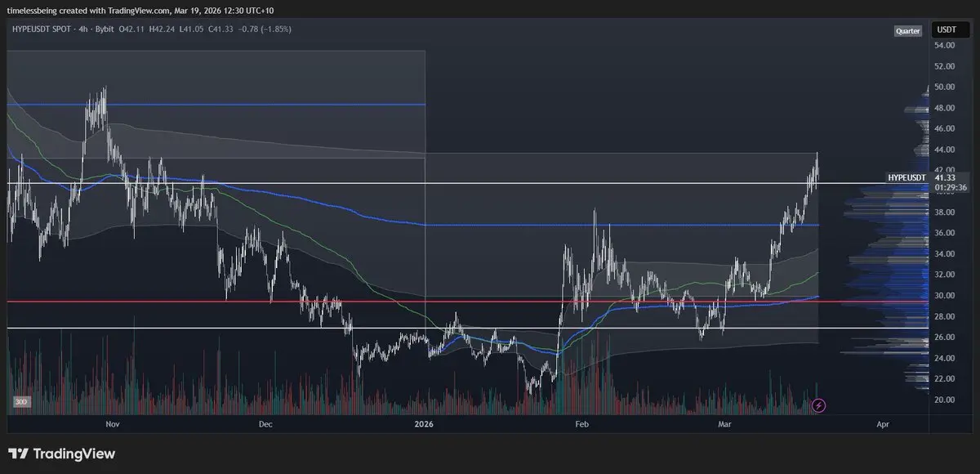Click the 32.00 price axis label

(945, 275)
